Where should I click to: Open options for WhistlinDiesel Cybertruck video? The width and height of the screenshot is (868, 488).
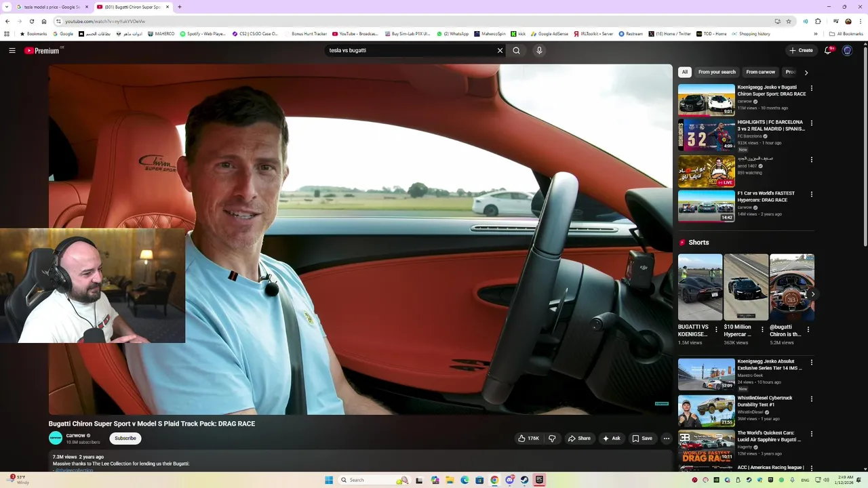[x=811, y=399]
